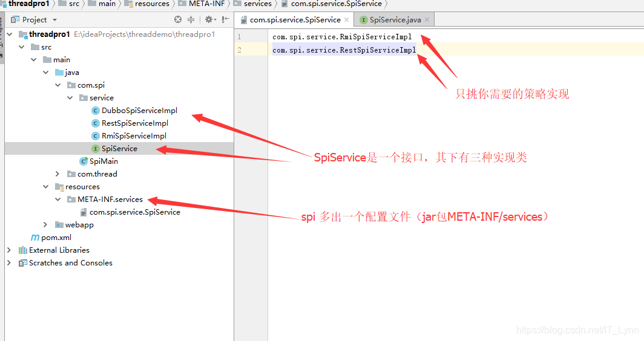Click editor line 2 RestSpiServiceImpl text
The width and height of the screenshot is (644, 341).
click(x=344, y=50)
